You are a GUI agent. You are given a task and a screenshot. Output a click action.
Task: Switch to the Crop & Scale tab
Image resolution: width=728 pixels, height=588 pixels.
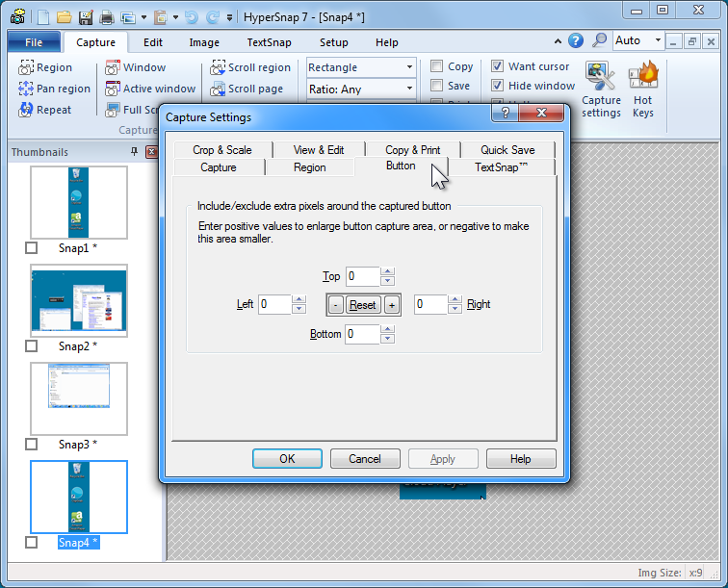point(221,149)
